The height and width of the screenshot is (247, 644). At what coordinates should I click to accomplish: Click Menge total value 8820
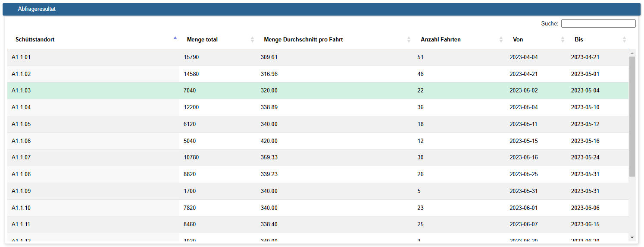190,174
